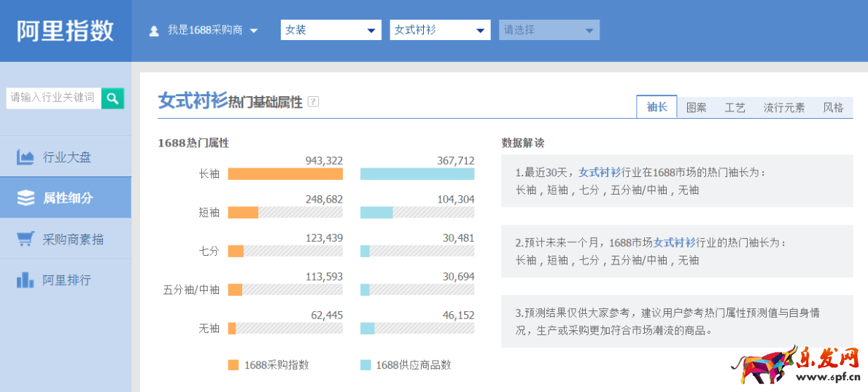Click the 五分袖/中袖 row label
The height and width of the screenshot is (392, 868).
[191, 290]
